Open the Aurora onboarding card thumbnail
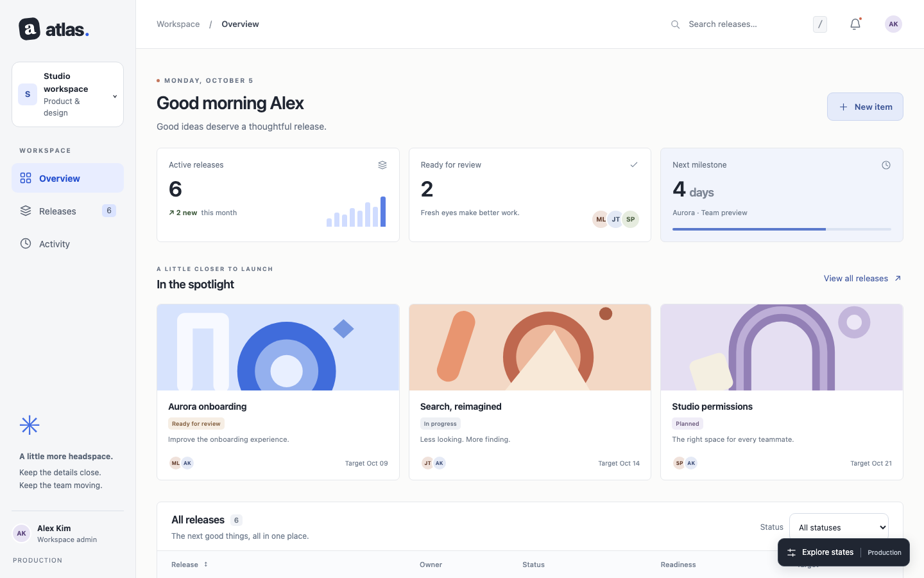The image size is (924, 578). (x=278, y=347)
